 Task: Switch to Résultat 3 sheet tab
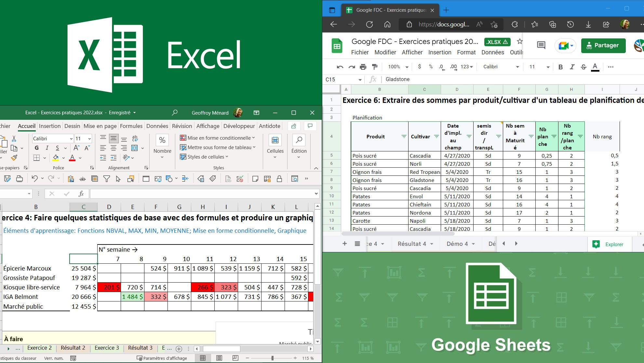tap(140, 348)
